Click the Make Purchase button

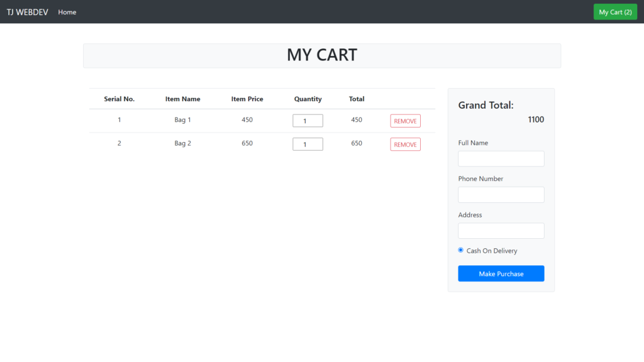(x=501, y=274)
